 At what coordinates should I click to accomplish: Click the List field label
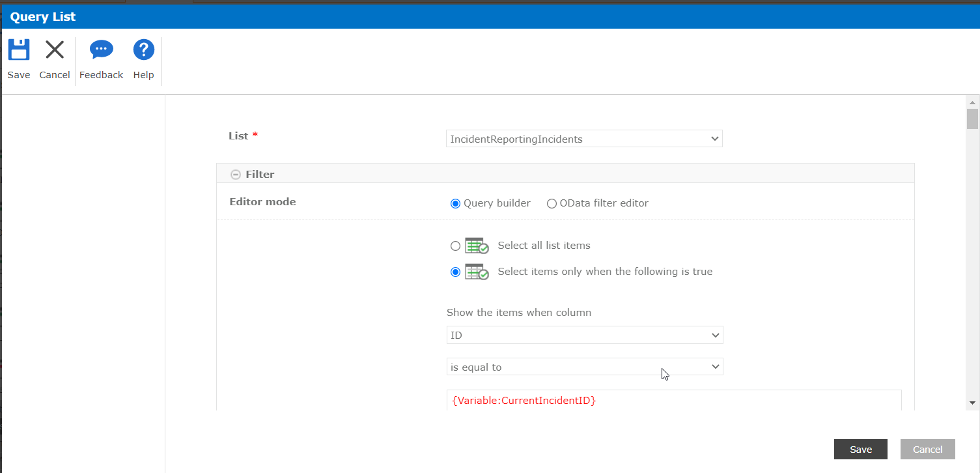point(238,136)
